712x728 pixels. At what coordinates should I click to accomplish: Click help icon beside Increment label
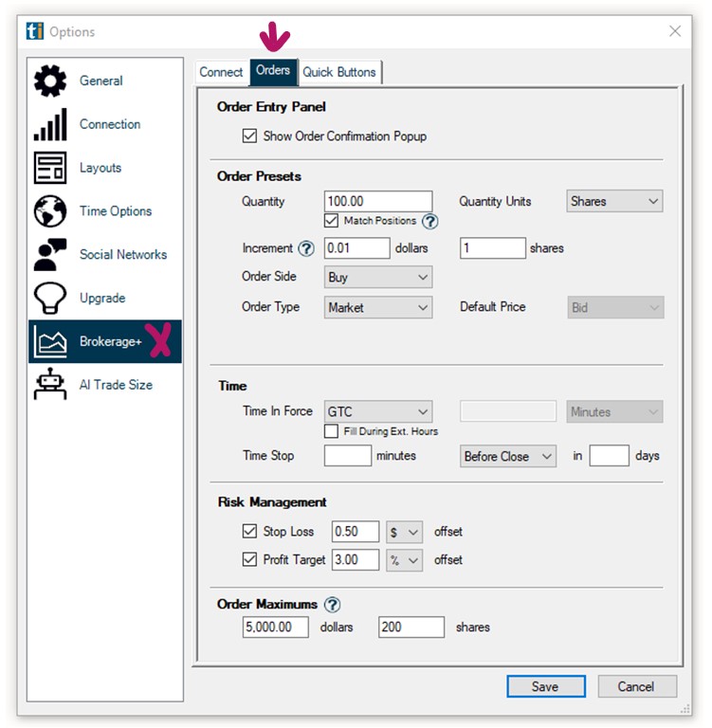coord(306,248)
